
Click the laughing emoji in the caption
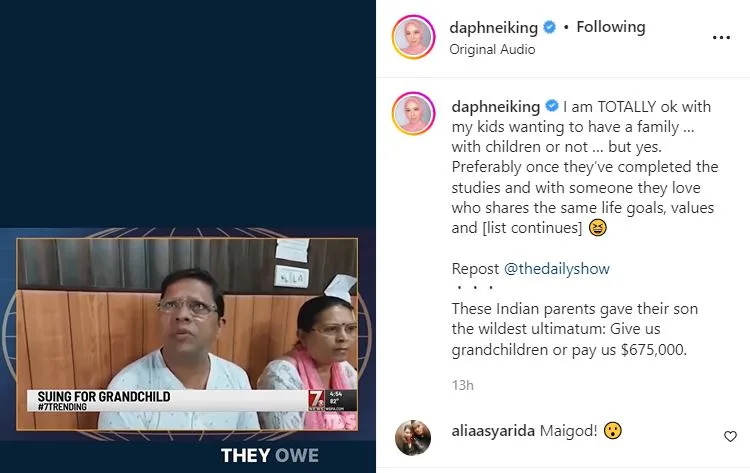597,228
